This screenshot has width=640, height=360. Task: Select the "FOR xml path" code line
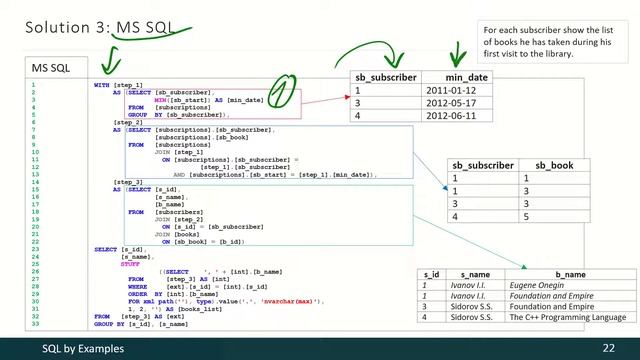click(x=226, y=301)
